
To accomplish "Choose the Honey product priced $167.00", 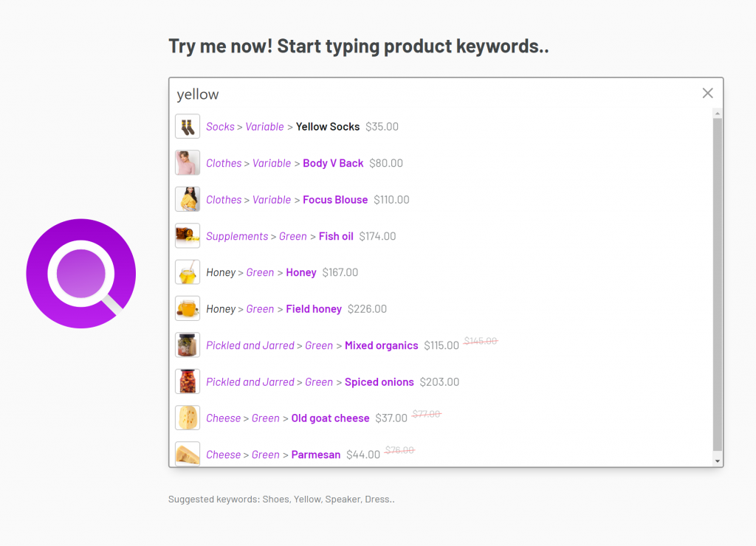I will (x=300, y=272).
